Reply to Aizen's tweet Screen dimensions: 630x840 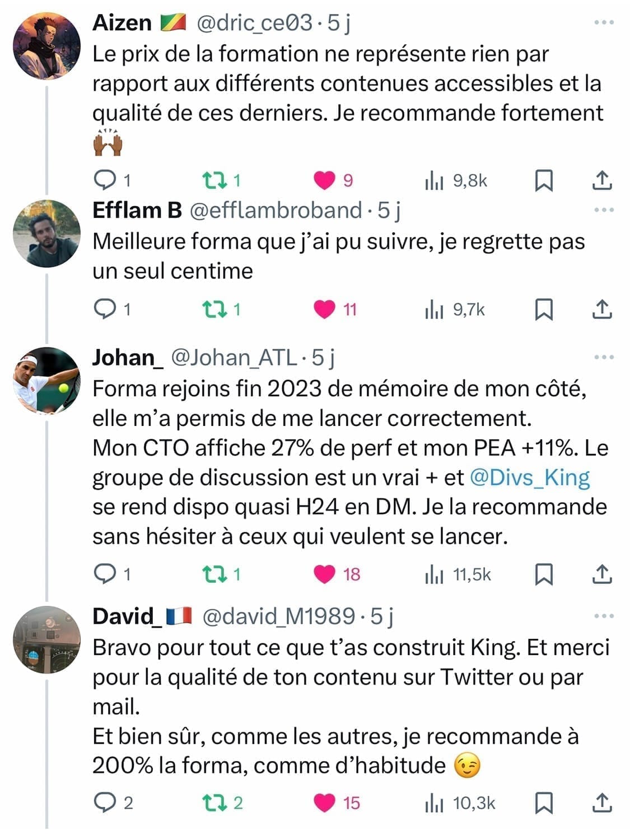tap(104, 180)
